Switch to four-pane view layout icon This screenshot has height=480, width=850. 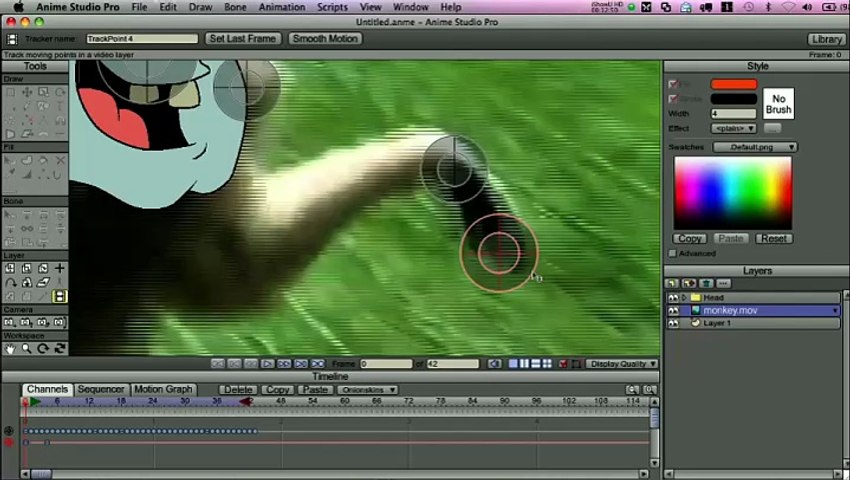(547, 363)
